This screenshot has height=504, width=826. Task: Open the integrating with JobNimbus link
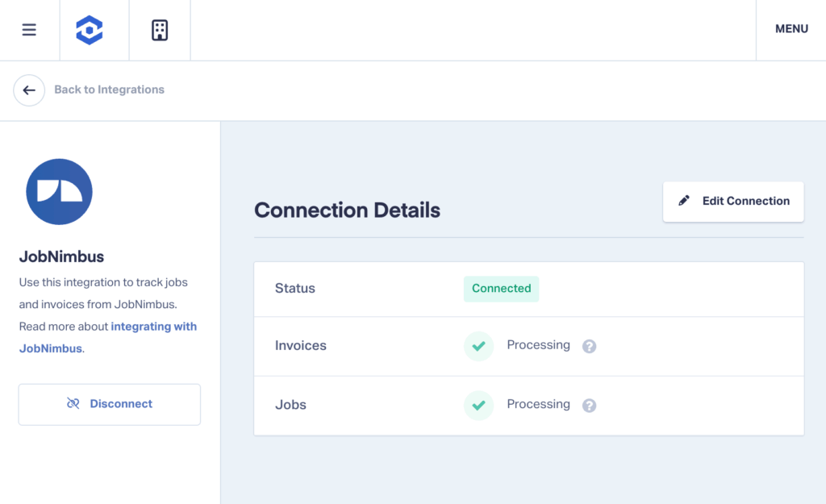(x=153, y=327)
